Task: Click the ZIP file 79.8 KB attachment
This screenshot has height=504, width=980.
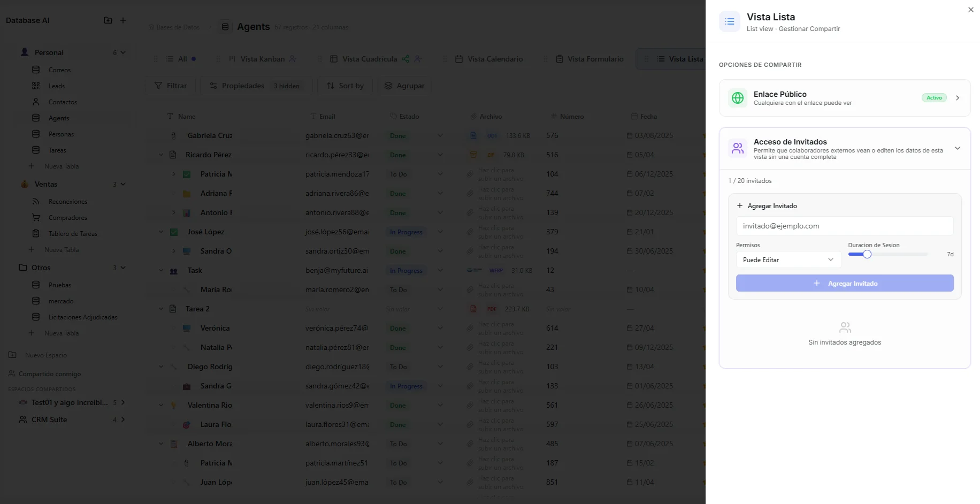Action: click(x=497, y=155)
